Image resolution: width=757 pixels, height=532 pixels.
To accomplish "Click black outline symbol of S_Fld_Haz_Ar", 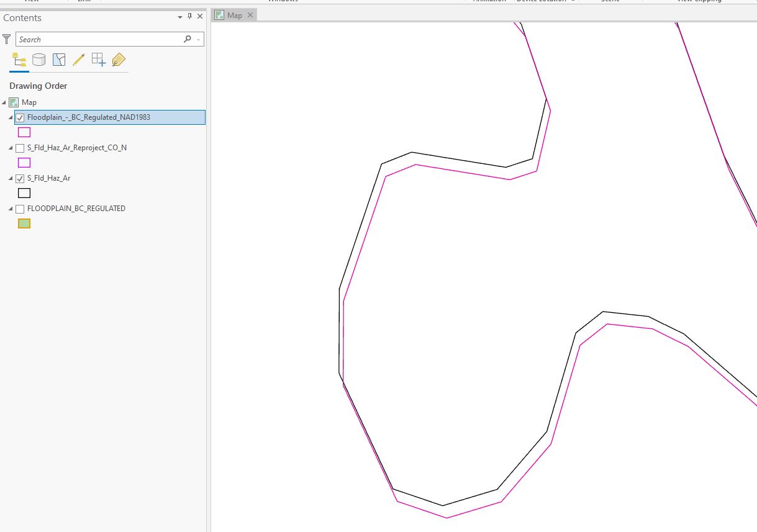I will [24, 193].
